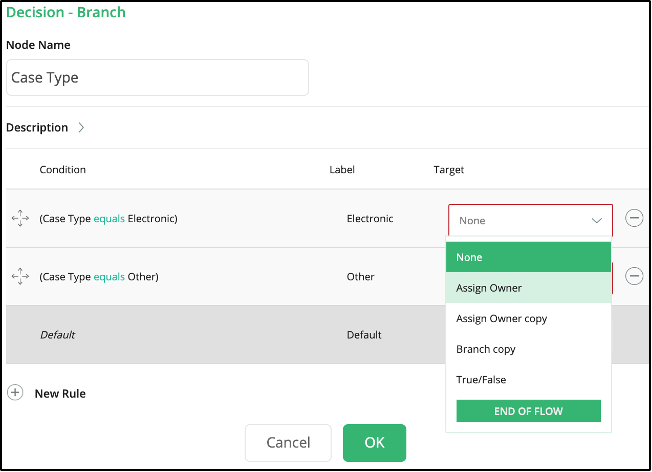The height and width of the screenshot is (472, 652).
Task: Open the Target dropdown showing None
Action: pyautogui.click(x=530, y=220)
